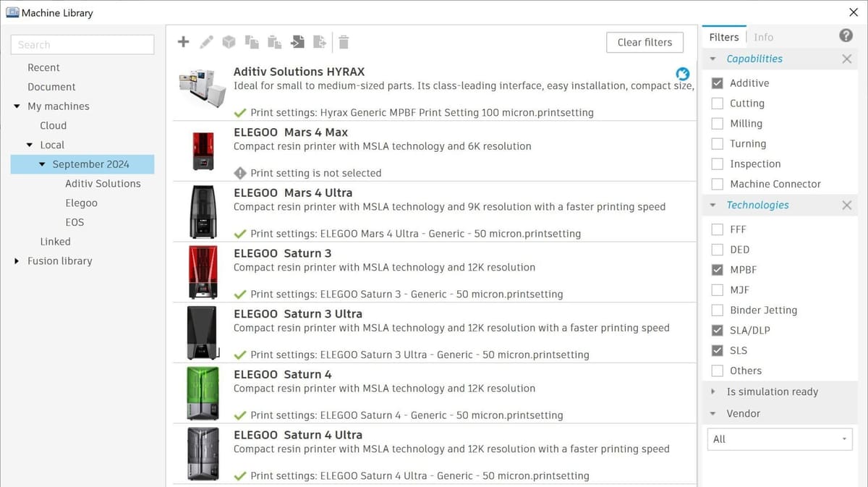Enable the Milling capability filter
The width and height of the screenshot is (868, 487).
click(718, 123)
